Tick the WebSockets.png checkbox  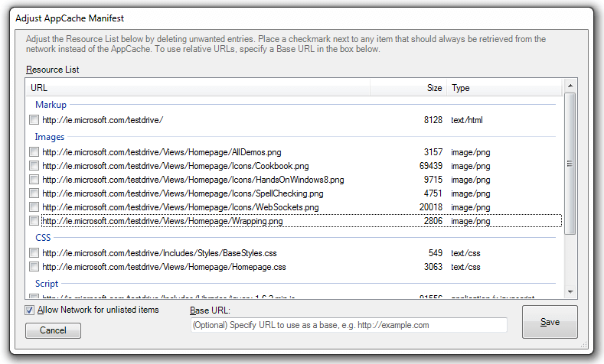point(34,207)
